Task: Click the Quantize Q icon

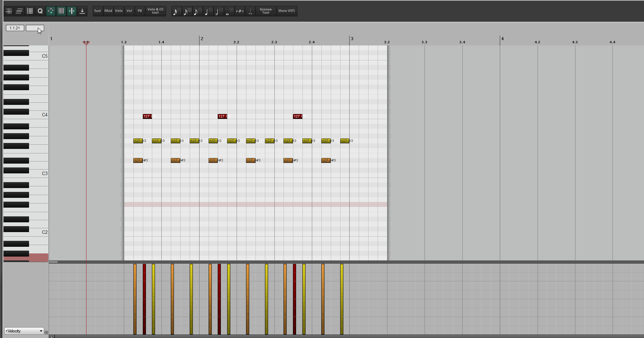Action: [40, 11]
